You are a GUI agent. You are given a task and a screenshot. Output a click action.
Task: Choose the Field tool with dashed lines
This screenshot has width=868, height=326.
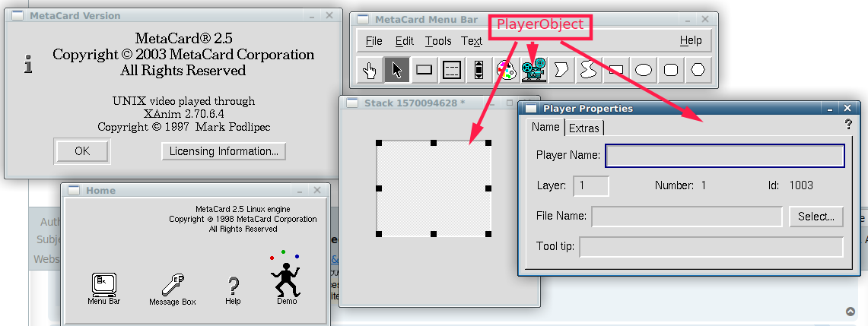click(x=452, y=70)
